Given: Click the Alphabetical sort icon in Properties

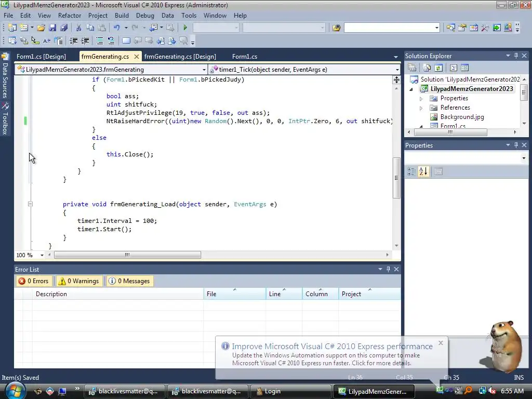Looking at the screenshot, I should (423, 171).
